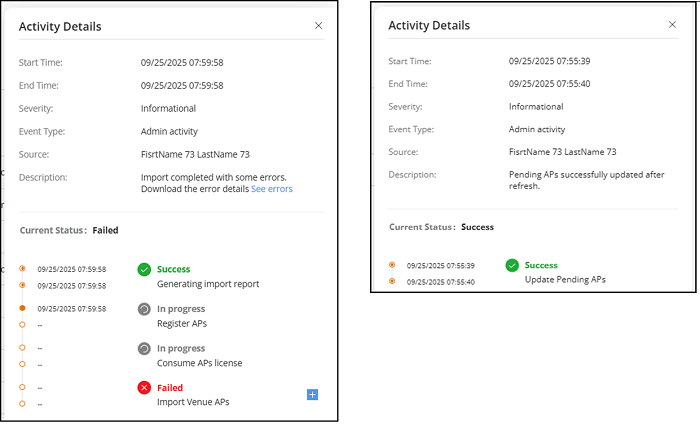Close the Activity Details panel showing Success status
The image size is (700, 426).
(x=672, y=25)
